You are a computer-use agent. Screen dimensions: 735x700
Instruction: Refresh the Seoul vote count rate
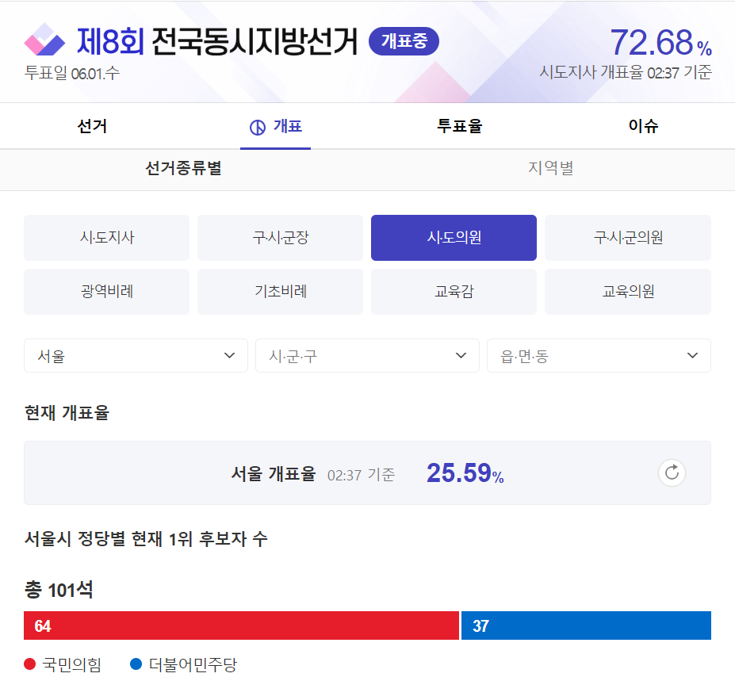click(x=672, y=473)
